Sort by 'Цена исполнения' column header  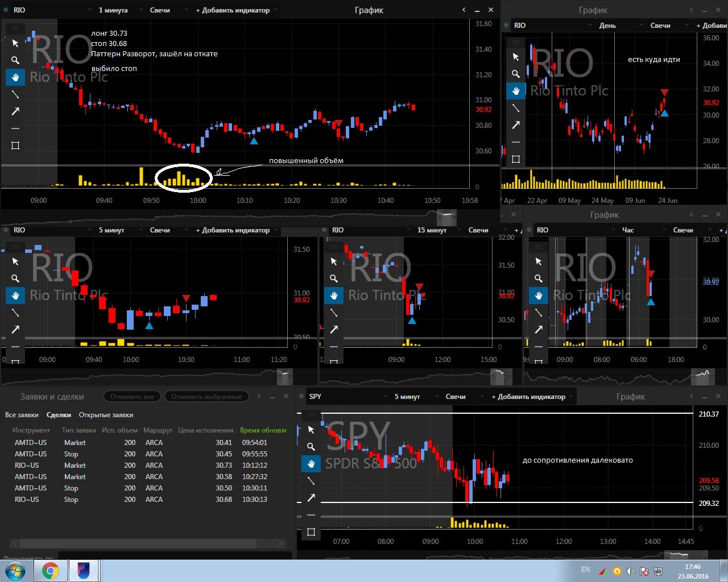point(205,430)
